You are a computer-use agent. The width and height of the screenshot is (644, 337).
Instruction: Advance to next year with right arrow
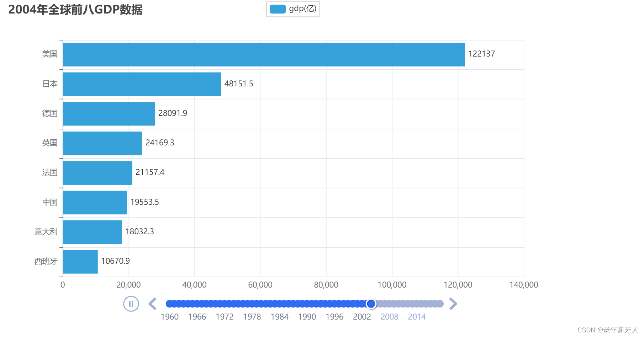click(x=453, y=304)
